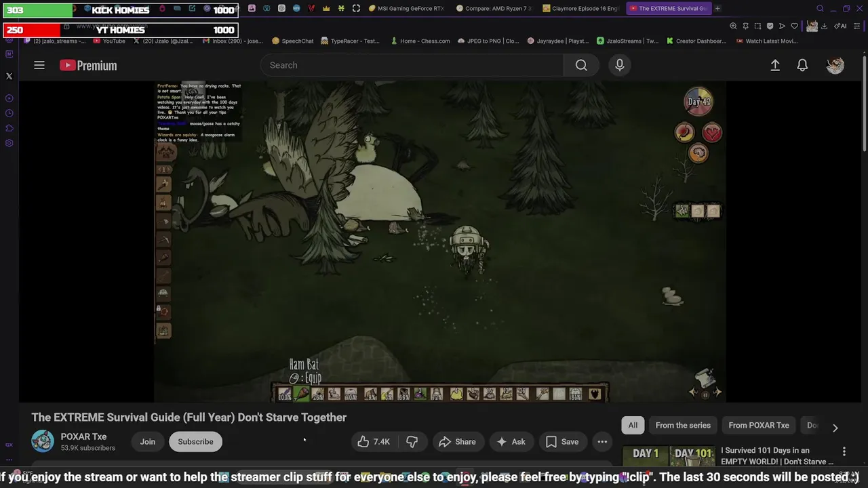Open browser downloads icon
Screen dimensions: 868x488
[824, 26]
